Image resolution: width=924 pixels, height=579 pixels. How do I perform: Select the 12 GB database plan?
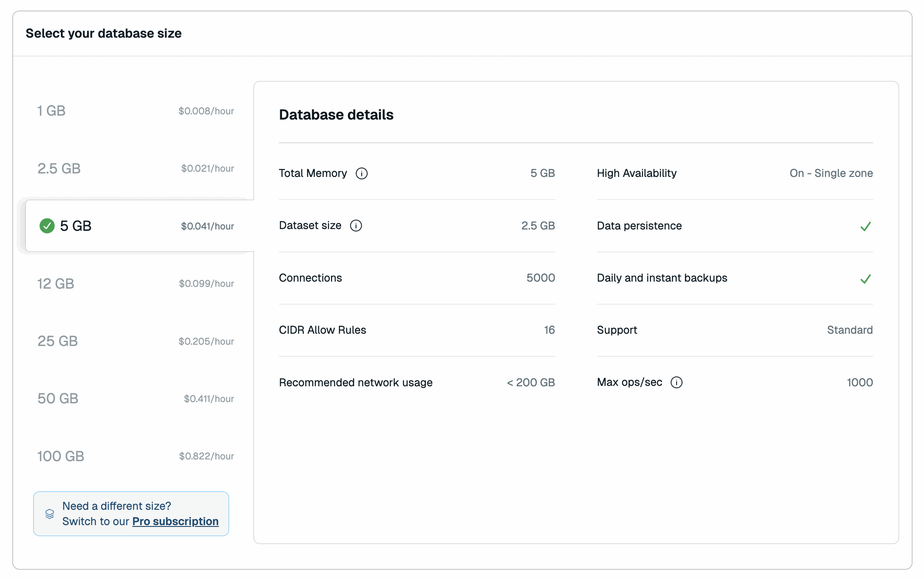[x=135, y=284]
